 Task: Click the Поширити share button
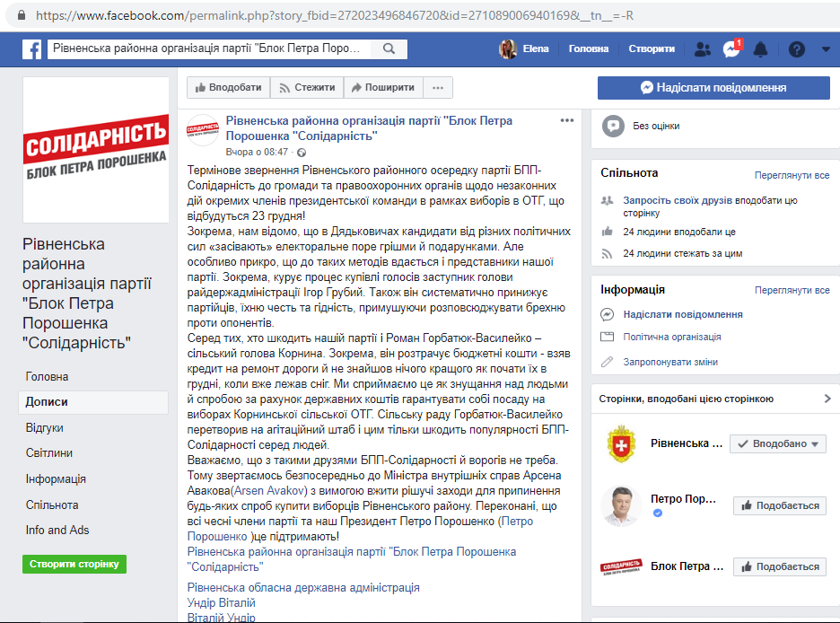click(383, 87)
